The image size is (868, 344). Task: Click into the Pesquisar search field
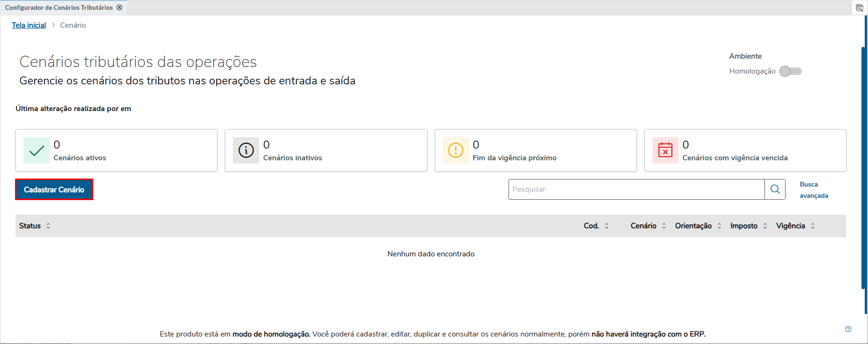(636, 189)
